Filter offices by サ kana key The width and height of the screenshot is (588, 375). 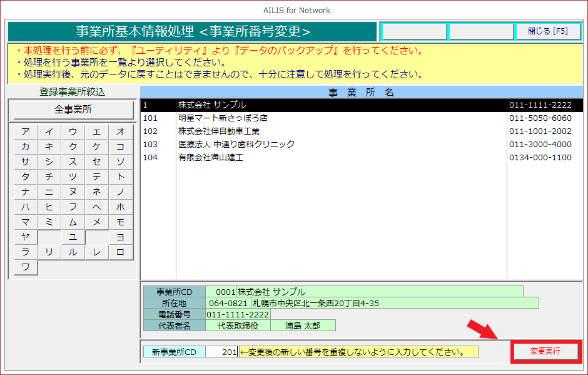click(26, 162)
